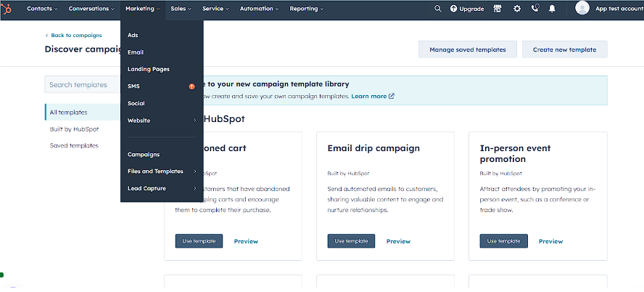Viewport: 644px width, 292px height.
Task: Click the account avatar picture
Action: click(582, 8)
